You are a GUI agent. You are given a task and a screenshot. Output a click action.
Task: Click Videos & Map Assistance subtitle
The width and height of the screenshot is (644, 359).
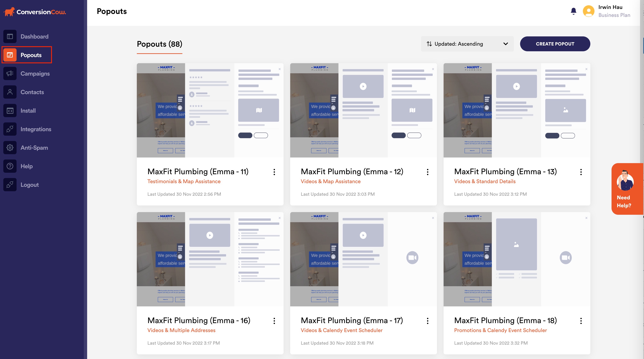coord(331,181)
